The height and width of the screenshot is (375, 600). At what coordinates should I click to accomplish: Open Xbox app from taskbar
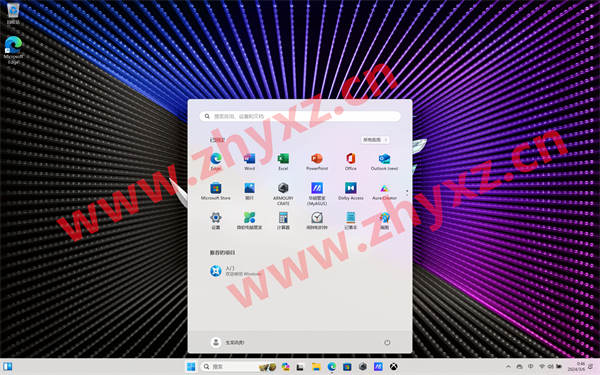click(x=394, y=367)
